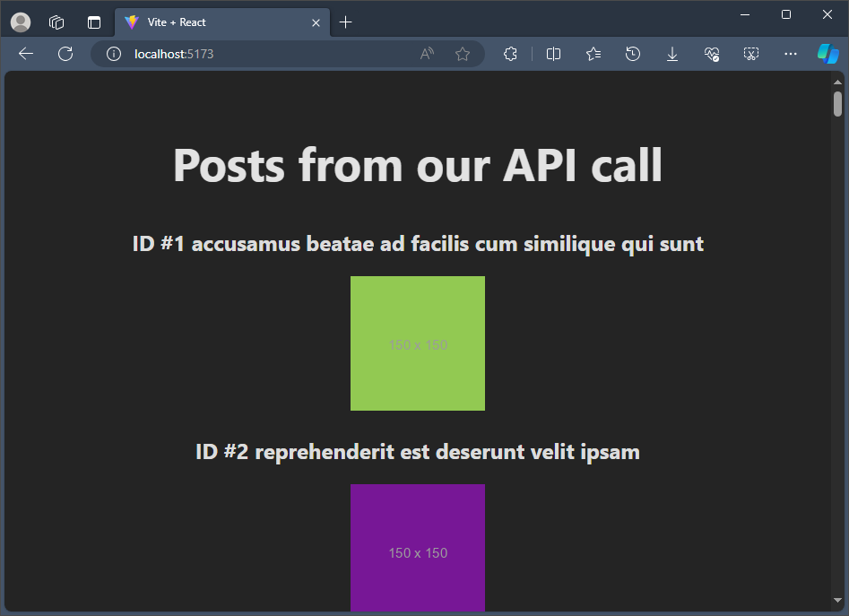Screen dimensions: 849x616
Task: Refresh the current page
Action: [x=65, y=54]
